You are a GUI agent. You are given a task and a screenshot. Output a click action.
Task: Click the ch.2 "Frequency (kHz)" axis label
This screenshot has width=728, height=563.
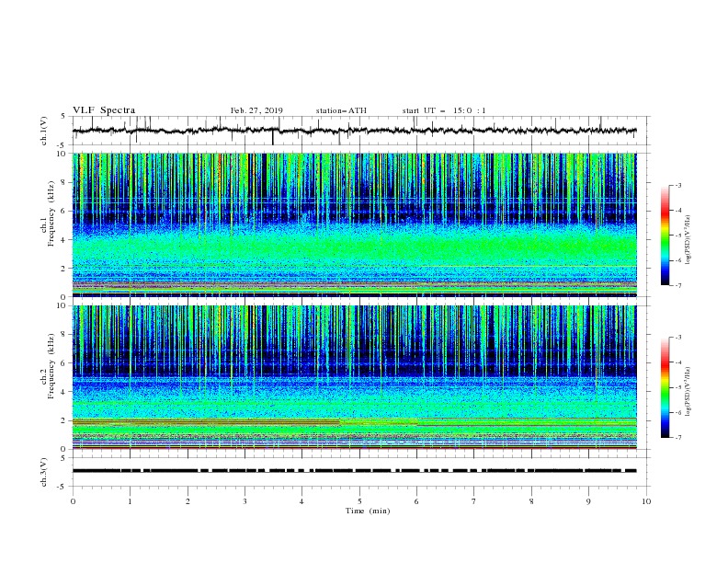(x=51, y=365)
